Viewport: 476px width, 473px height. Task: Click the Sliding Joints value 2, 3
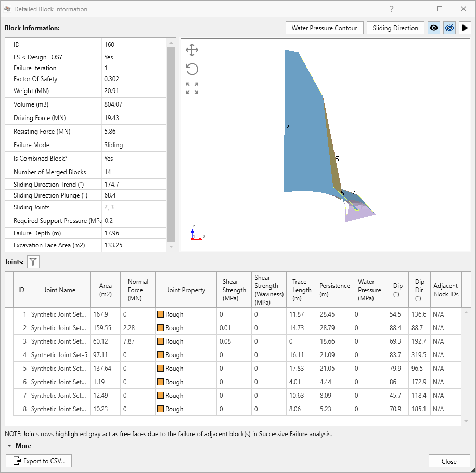click(109, 207)
